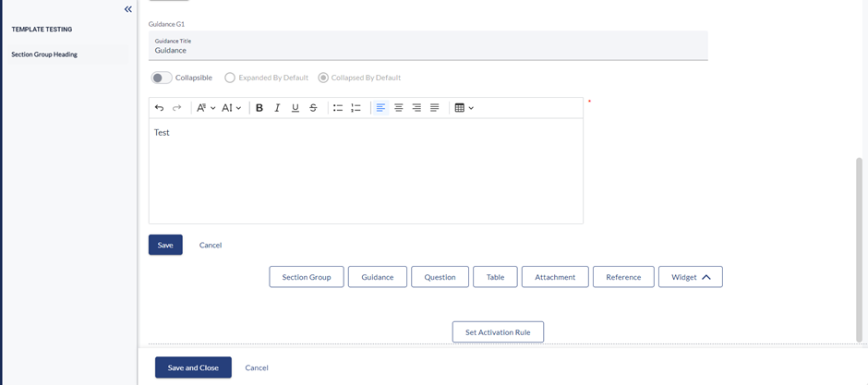The image size is (868, 385).
Task: Apply underline formatting
Action: tap(295, 108)
